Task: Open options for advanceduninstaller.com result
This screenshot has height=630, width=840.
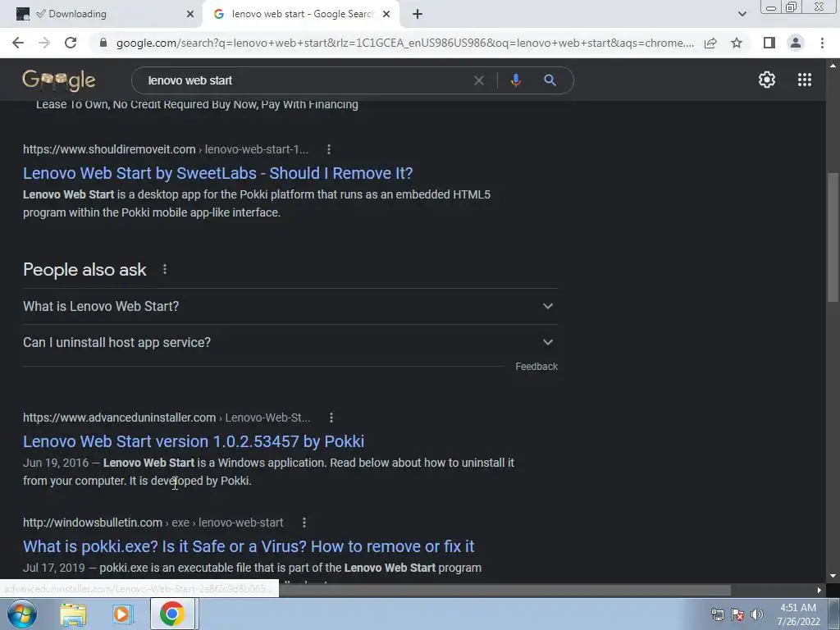Action: (331, 418)
